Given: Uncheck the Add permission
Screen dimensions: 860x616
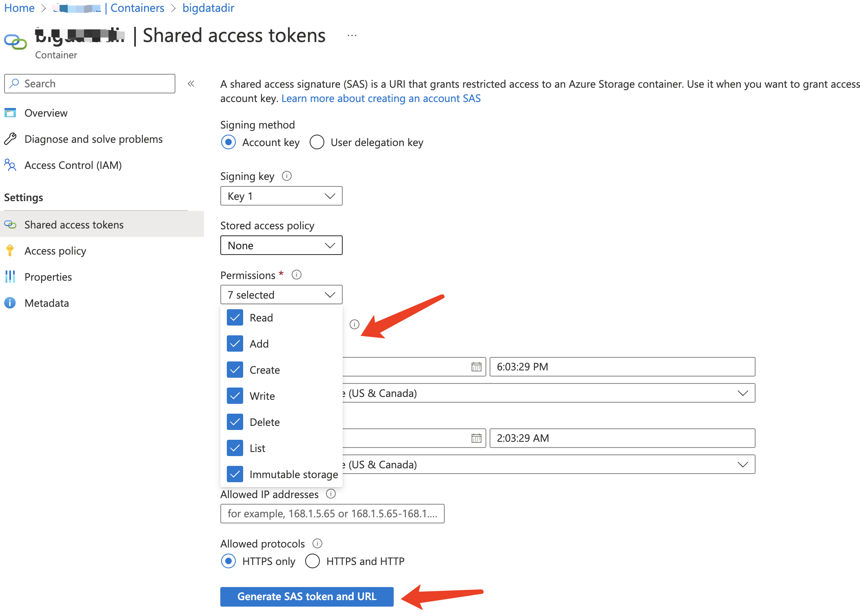Looking at the screenshot, I should coord(235,343).
